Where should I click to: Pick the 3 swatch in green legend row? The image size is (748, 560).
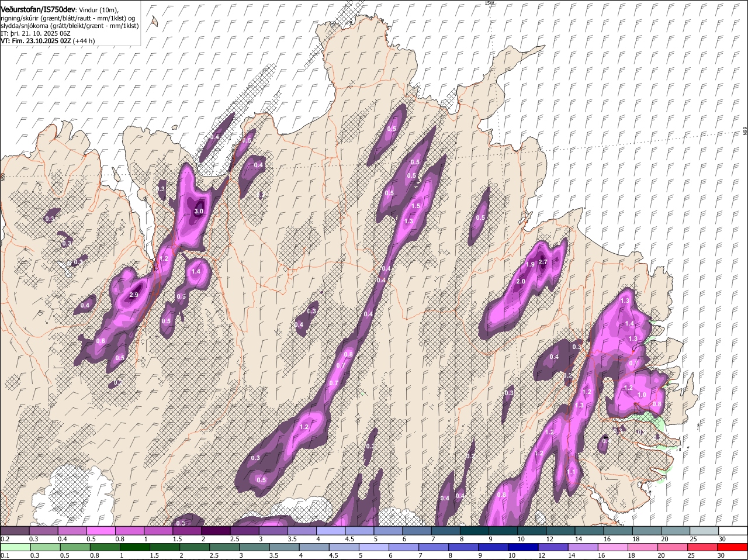point(254,547)
